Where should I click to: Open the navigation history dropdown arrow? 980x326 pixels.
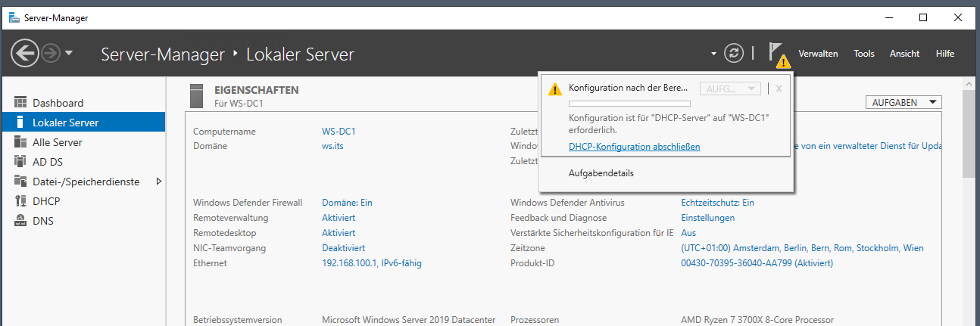tap(69, 53)
